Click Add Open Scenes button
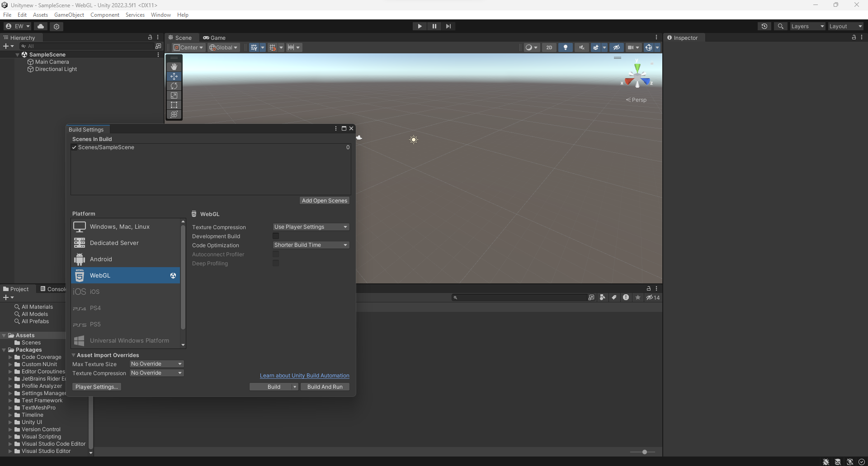868x466 pixels. point(325,201)
